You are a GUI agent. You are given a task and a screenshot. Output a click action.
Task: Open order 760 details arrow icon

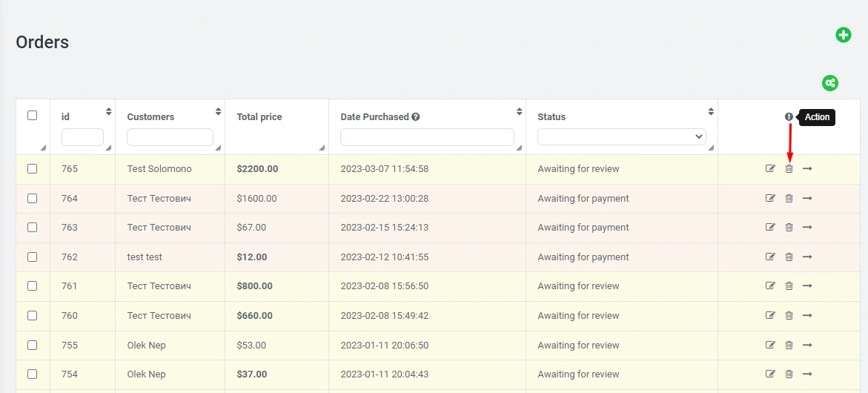[x=807, y=316]
